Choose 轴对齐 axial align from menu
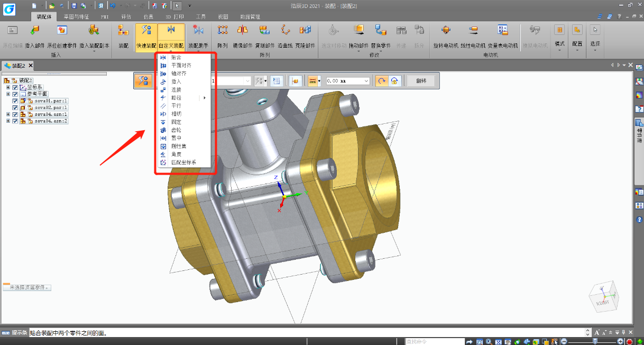644x345 pixels. [x=184, y=74]
